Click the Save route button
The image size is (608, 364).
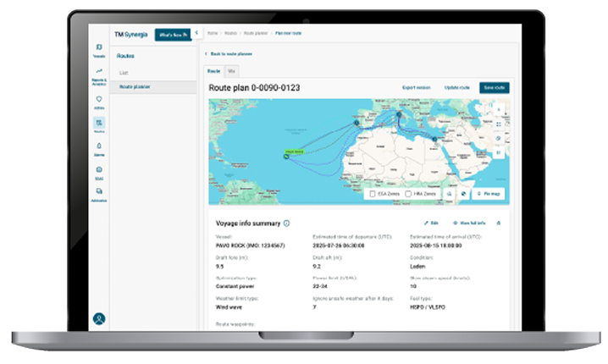(x=493, y=87)
